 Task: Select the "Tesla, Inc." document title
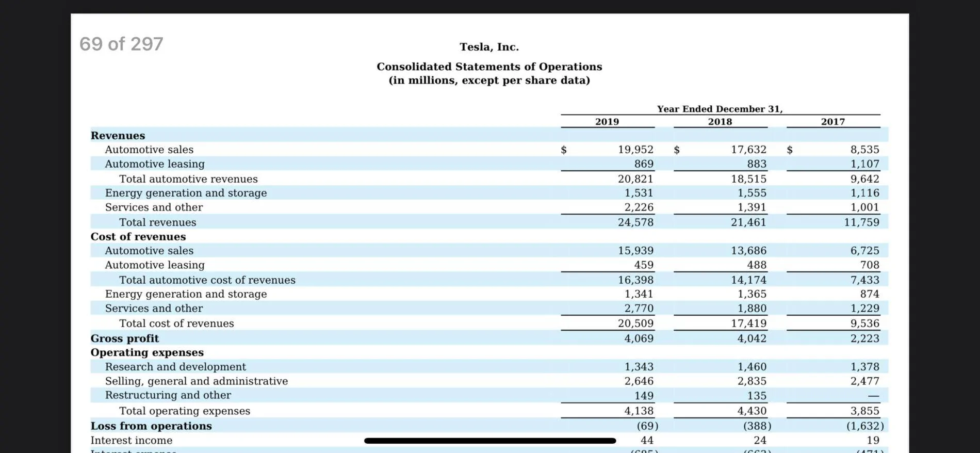[489, 47]
